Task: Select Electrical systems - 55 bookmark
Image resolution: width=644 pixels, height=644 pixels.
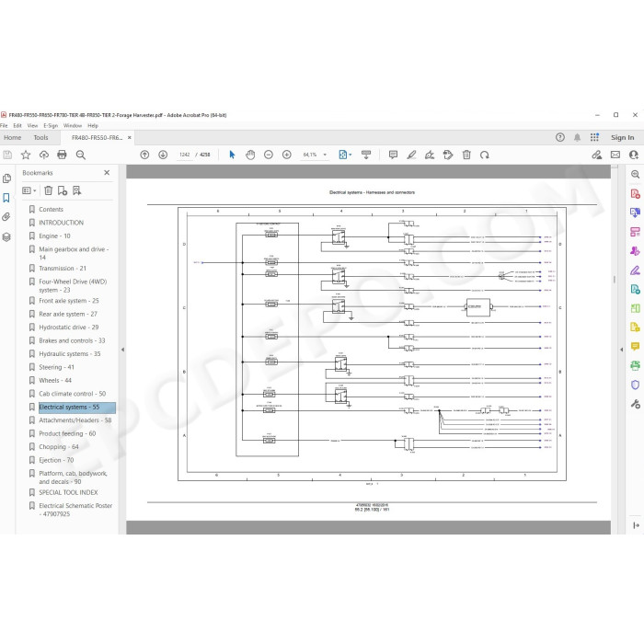Action: click(77, 407)
